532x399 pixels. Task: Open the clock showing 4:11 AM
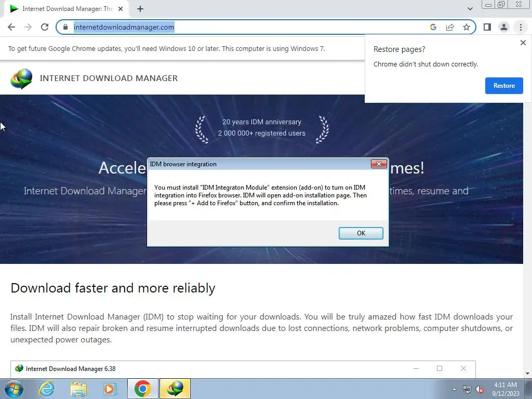pos(505,389)
